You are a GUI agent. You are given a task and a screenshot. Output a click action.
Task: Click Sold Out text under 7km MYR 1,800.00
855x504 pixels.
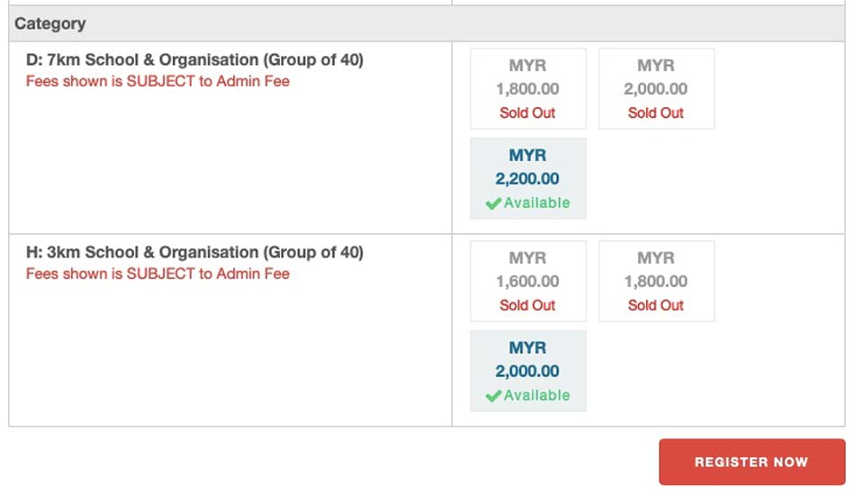click(x=527, y=112)
